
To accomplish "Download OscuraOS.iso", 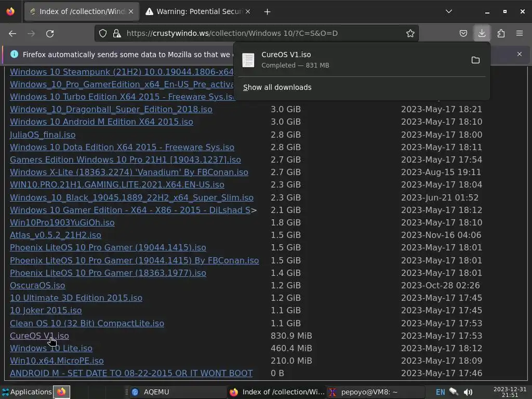I will pos(37,285).
